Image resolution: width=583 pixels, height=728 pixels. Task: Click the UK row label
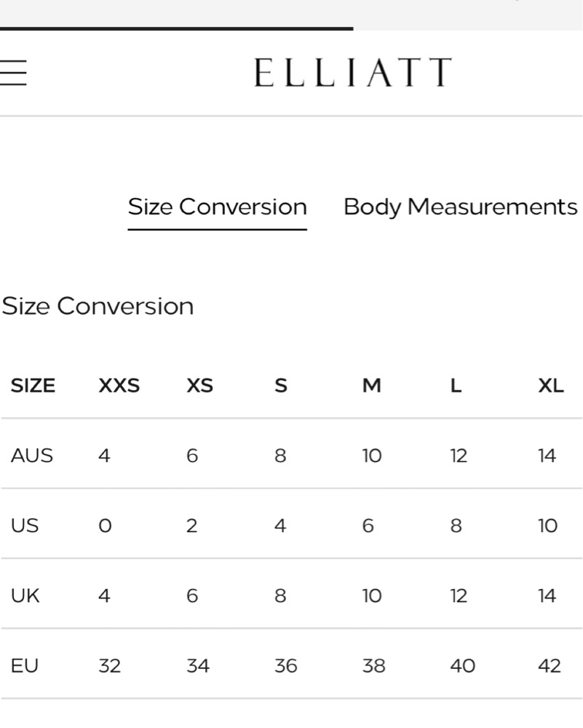[x=25, y=596]
